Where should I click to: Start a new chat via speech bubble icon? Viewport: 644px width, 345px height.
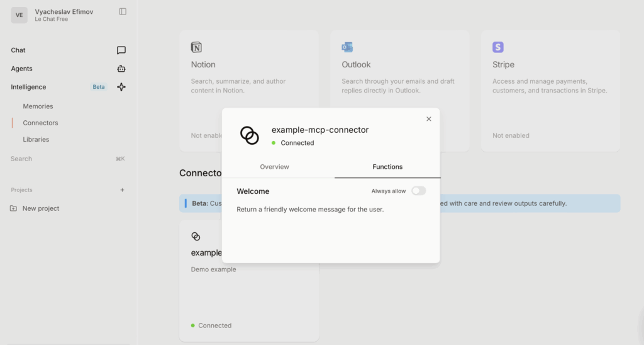coord(121,50)
